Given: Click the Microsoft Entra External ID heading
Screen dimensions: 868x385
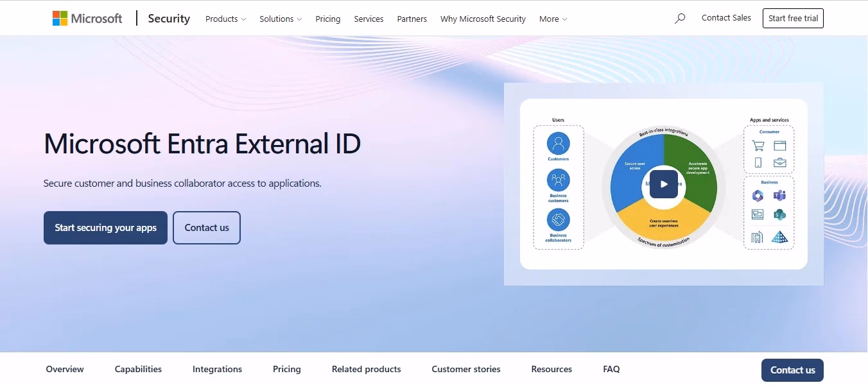Looking at the screenshot, I should point(202,143).
